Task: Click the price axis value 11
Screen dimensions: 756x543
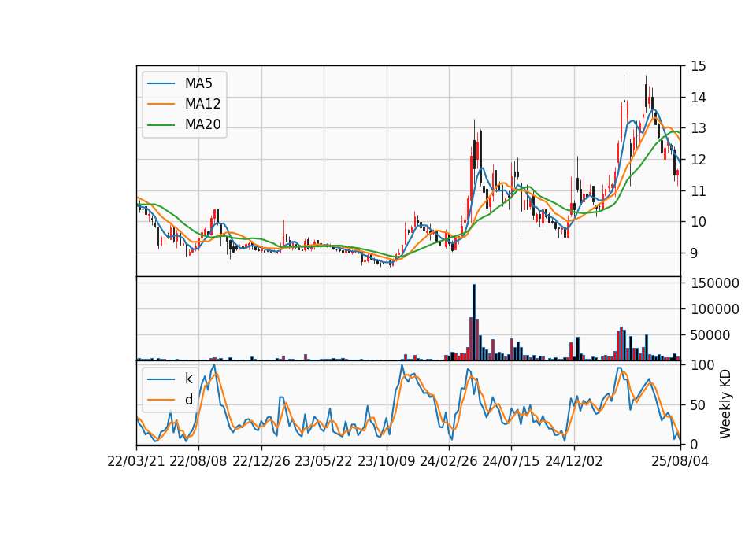Action: point(699,191)
